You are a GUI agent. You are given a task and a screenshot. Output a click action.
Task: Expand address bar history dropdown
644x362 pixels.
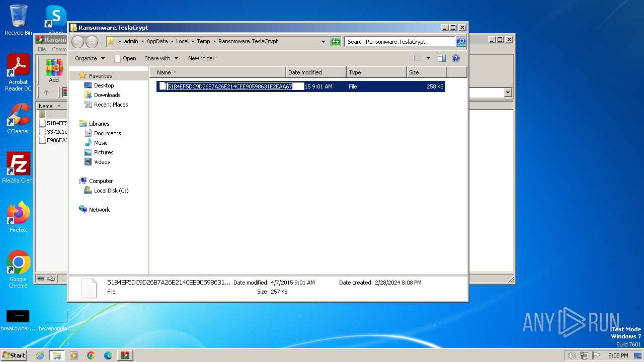pos(323,42)
